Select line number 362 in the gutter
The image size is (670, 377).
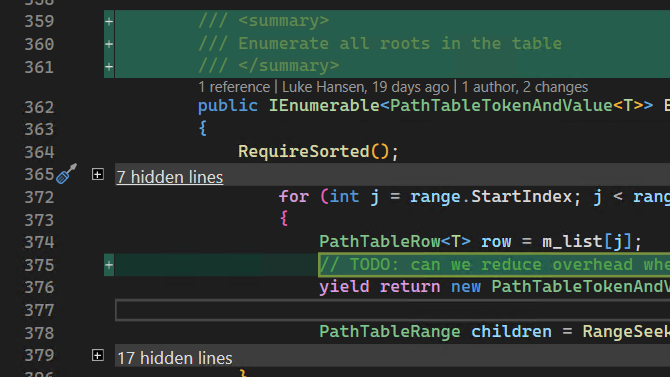click(x=39, y=107)
